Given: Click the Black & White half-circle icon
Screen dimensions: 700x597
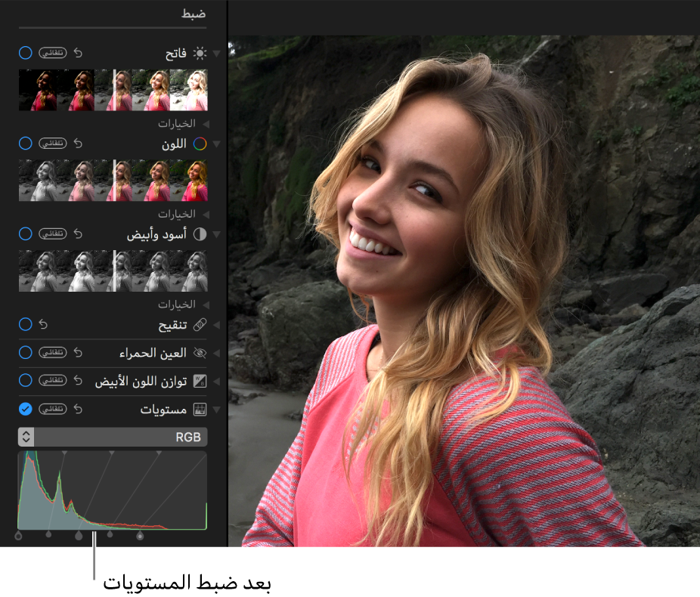Looking at the screenshot, I should [200, 234].
